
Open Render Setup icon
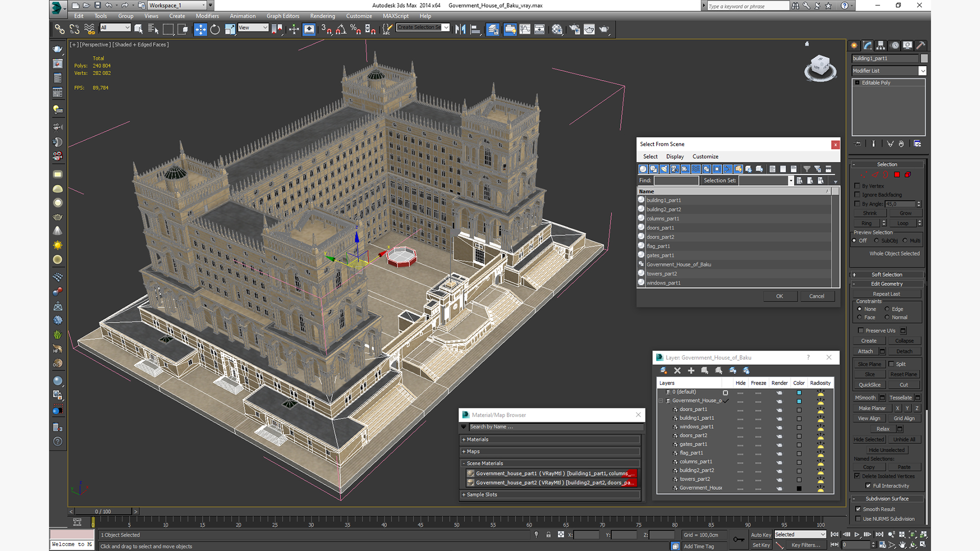point(574,29)
